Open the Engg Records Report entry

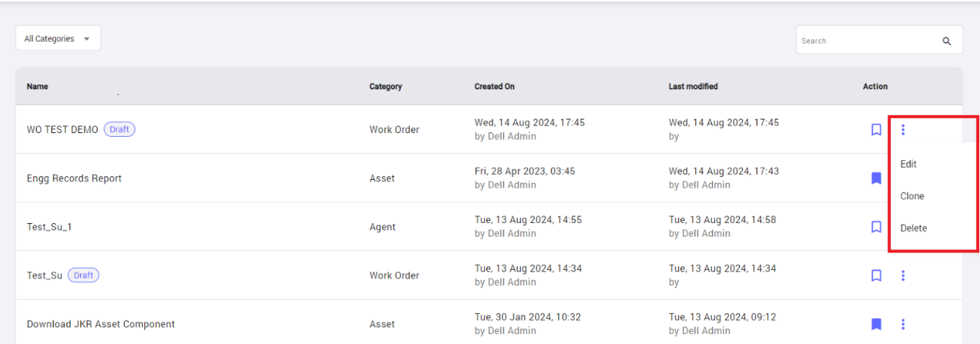click(x=74, y=178)
